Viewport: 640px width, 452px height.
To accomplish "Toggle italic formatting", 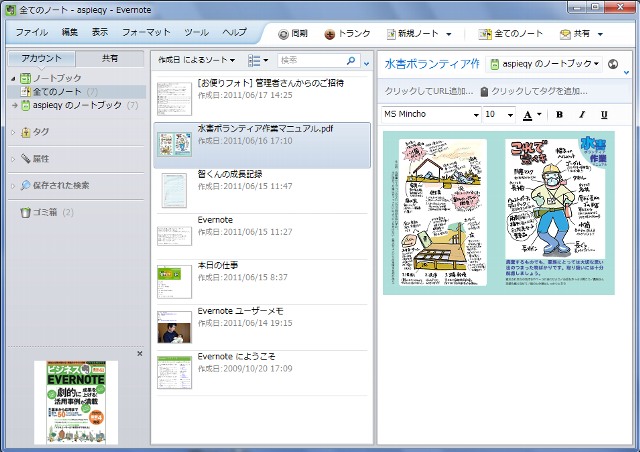I will pos(582,115).
